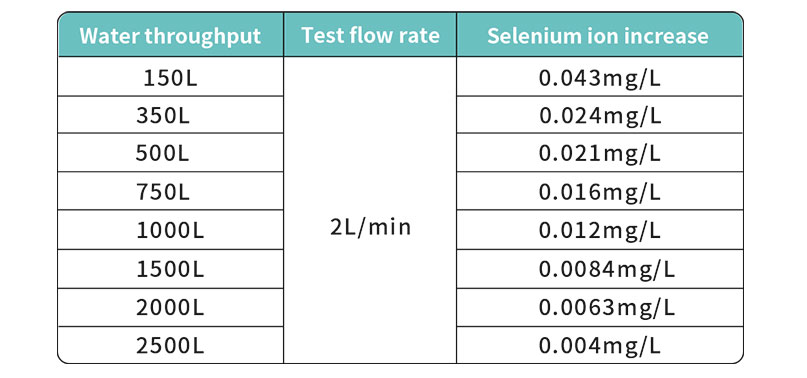Click the 0.004mg/L selenium value
807x378 pixels.
pyautogui.click(x=600, y=346)
